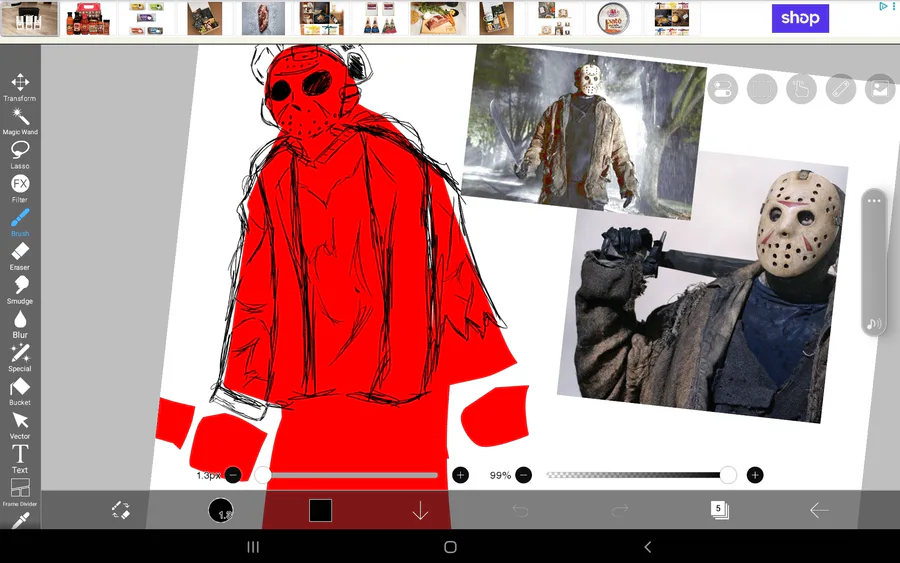Open the AdChoices icon in the banner

coord(883,6)
